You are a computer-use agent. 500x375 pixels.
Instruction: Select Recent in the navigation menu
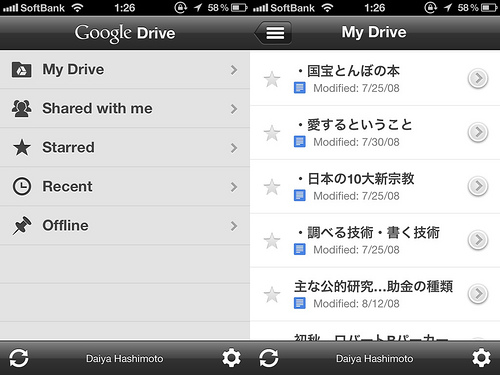pos(125,186)
